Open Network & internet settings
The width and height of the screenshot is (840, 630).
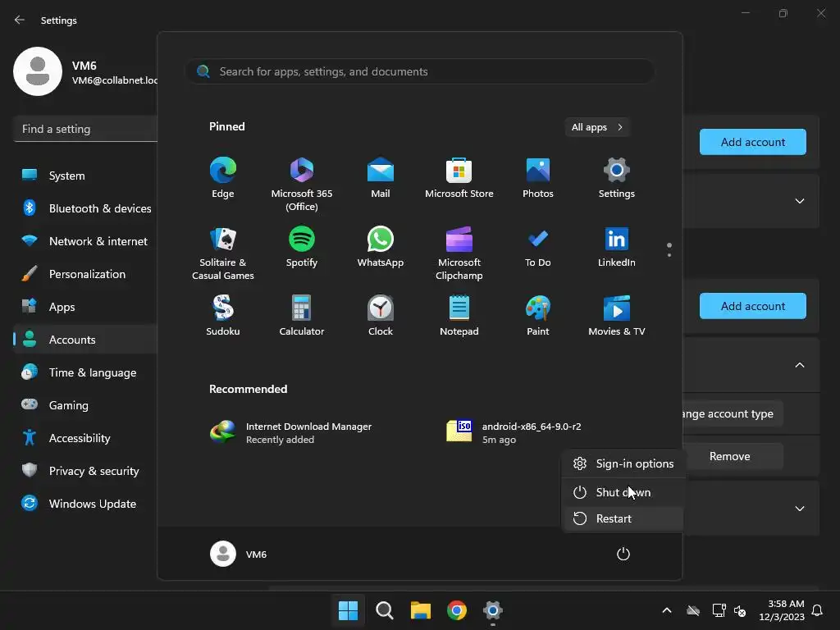click(85, 241)
